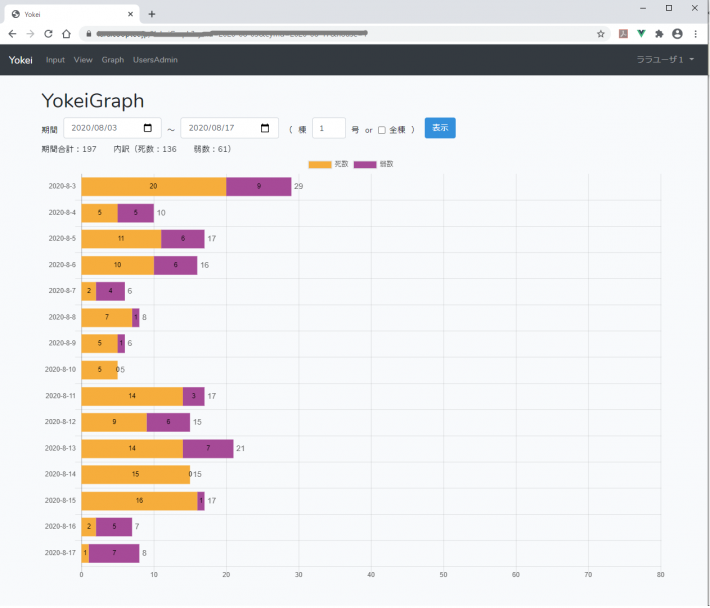Viewport: 710px width, 608px height.
Task: Focus the 棟 number input field
Action: [x=329, y=128]
